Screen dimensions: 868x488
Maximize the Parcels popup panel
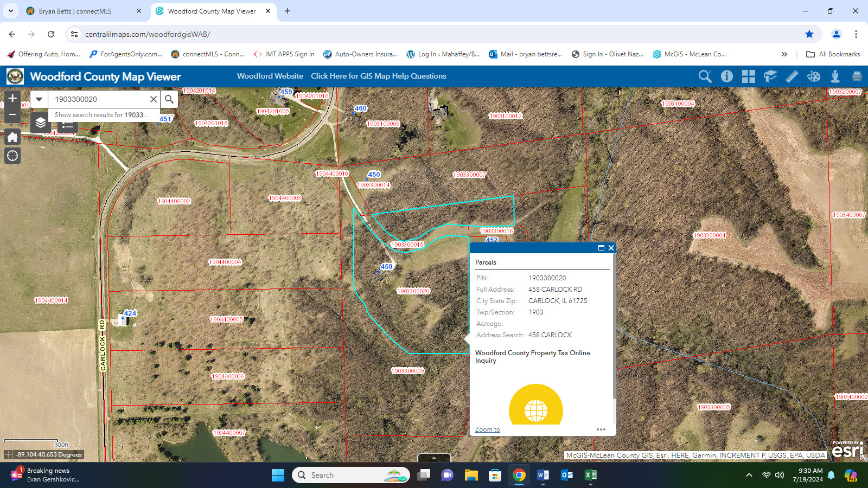click(x=601, y=248)
